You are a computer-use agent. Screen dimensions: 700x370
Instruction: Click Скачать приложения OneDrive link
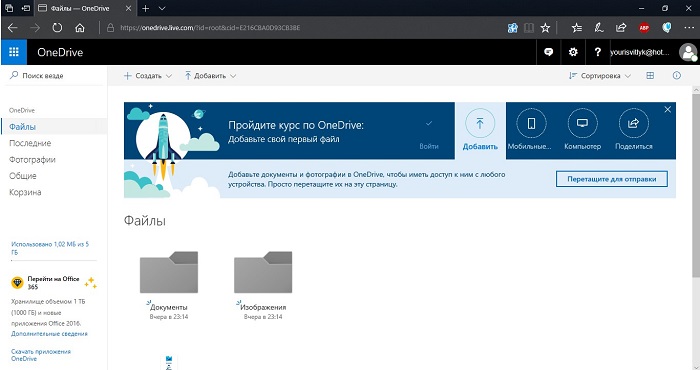(x=41, y=355)
